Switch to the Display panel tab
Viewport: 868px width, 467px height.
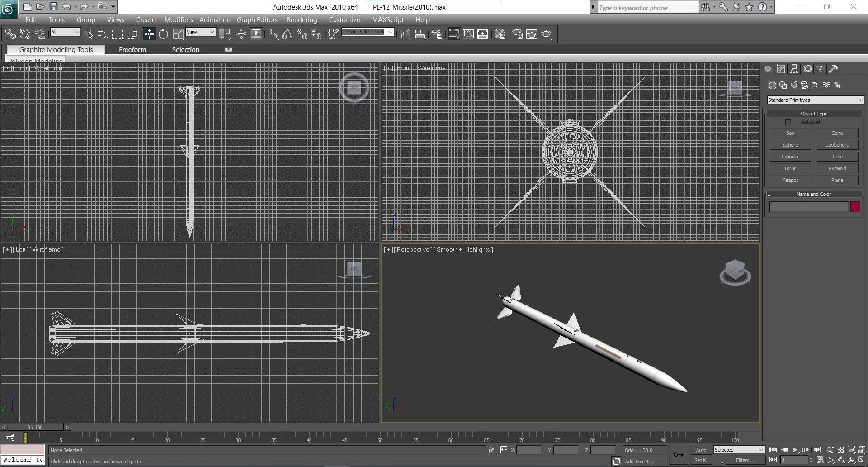coord(821,69)
